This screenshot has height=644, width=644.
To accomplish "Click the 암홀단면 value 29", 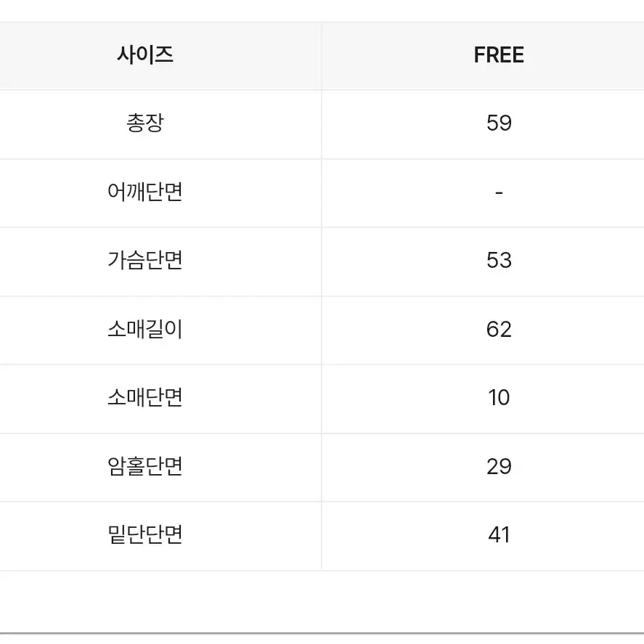I will [499, 466].
